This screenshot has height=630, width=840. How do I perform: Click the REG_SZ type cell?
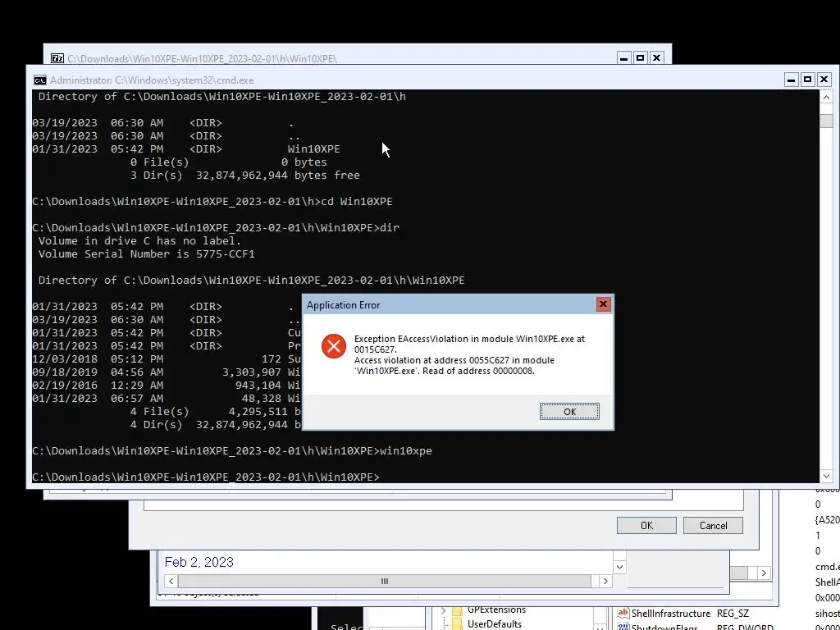[x=733, y=614]
